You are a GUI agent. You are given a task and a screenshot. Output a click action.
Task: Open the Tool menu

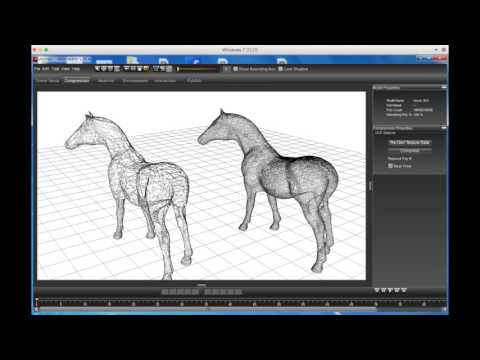pyautogui.click(x=55, y=69)
